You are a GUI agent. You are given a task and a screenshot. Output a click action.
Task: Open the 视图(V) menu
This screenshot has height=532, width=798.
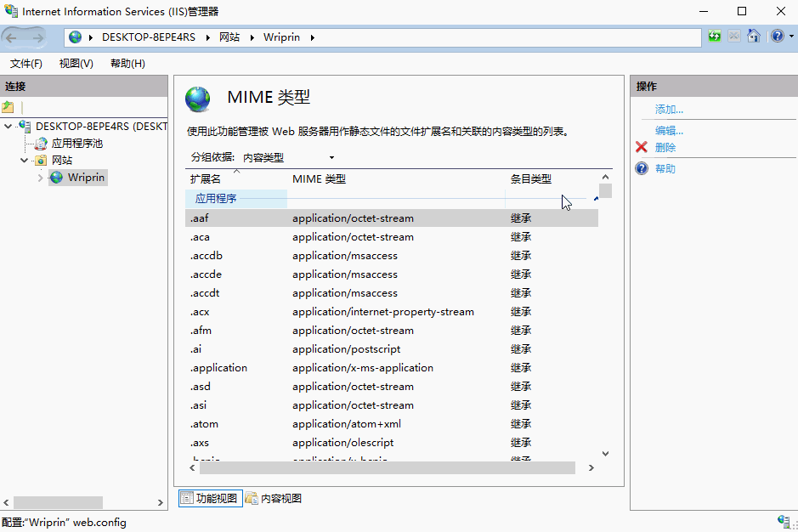tap(76, 64)
